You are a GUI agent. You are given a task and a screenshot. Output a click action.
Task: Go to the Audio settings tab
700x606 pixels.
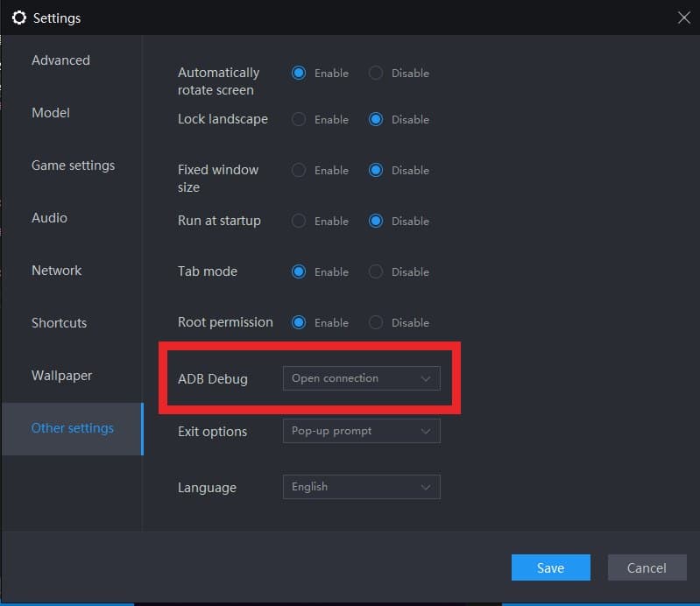[x=49, y=218]
